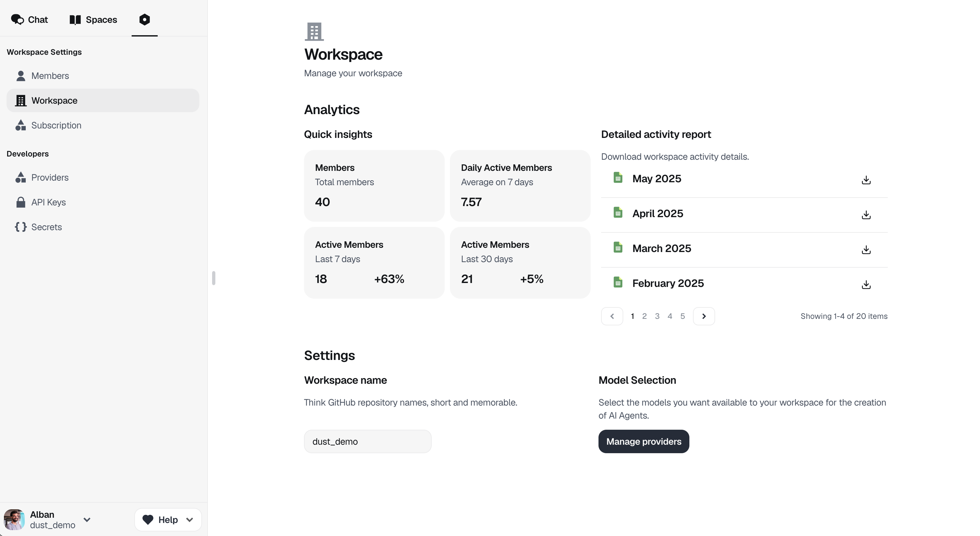Click the sidebar collapse handle
Viewport: 980px width, 536px height.
[x=213, y=278]
